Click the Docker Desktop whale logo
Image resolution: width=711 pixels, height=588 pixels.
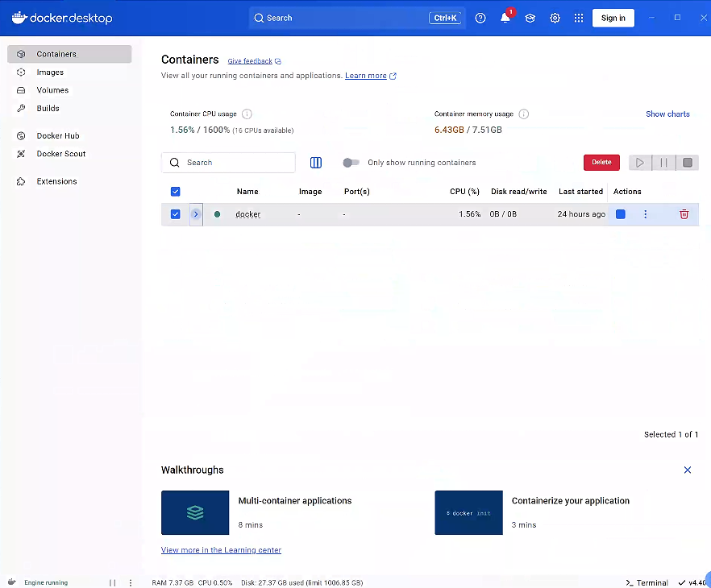[x=62, y=18]
